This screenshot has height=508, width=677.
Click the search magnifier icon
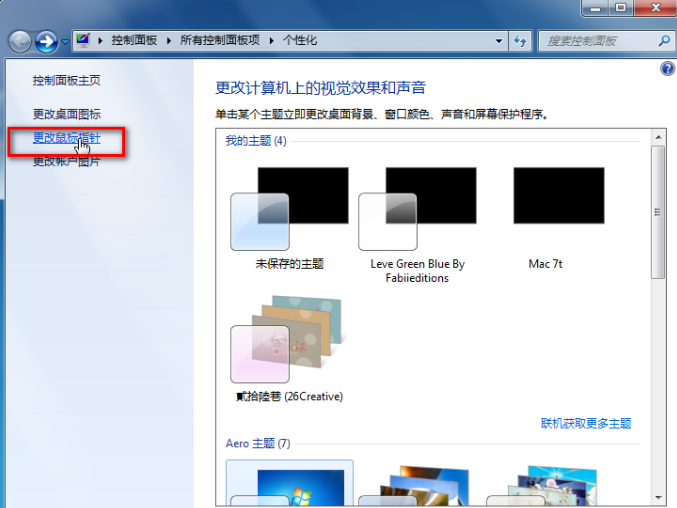(x=664, y=41)
